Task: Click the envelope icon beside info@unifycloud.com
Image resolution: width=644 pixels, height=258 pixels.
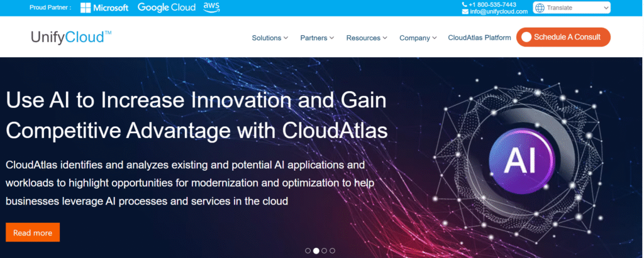Action: (465, 11)
